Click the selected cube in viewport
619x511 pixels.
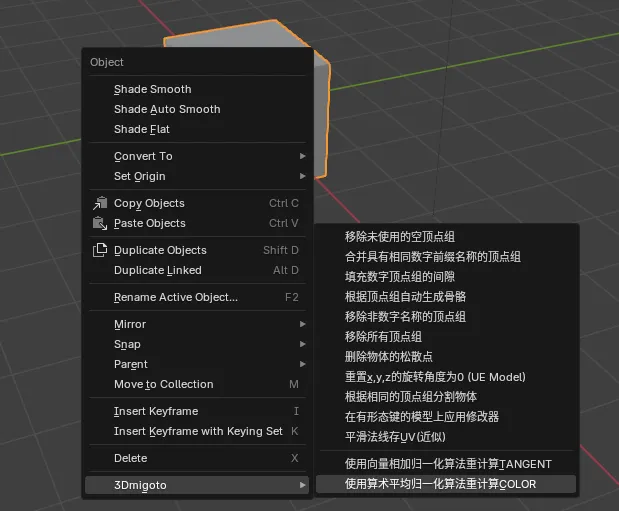coord(322,118)
